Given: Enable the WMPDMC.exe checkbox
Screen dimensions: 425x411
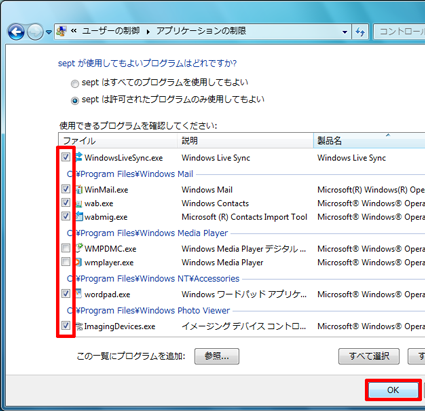Looking at the screenshot, I should [x=66, y=248].
